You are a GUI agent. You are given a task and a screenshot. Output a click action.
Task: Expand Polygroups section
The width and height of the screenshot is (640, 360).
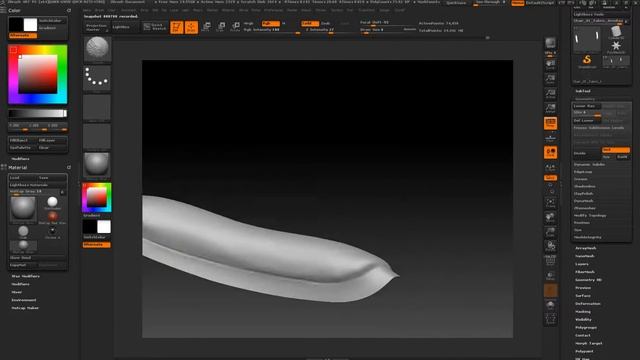586,327
